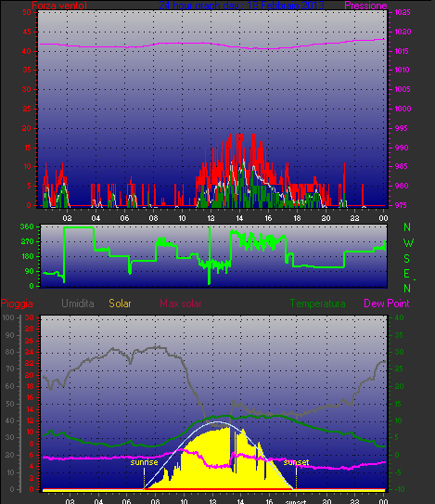Image resolution: width=435 pixels, height=504 pixels.
Task: Click hour "16" below the wind speed graph
Action: click(x=268, y=218)
